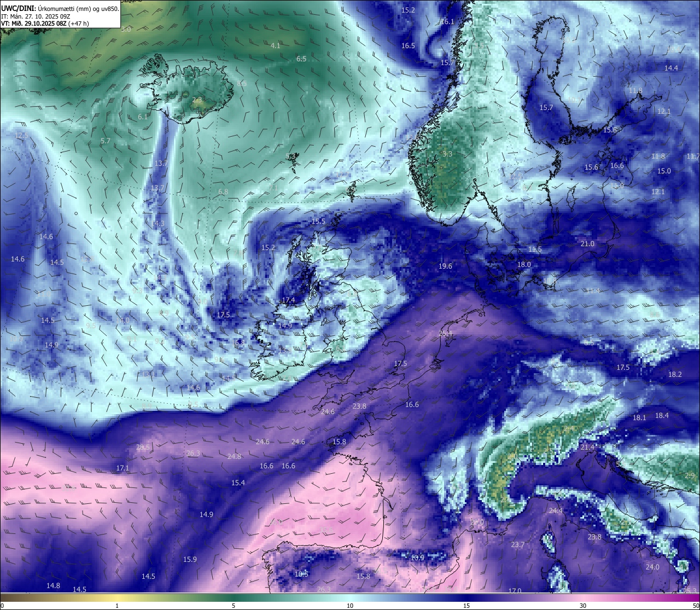Click the 14.4 value label
Image resolution: width=700 pixels, height=610 pixels.
(671, 68)
